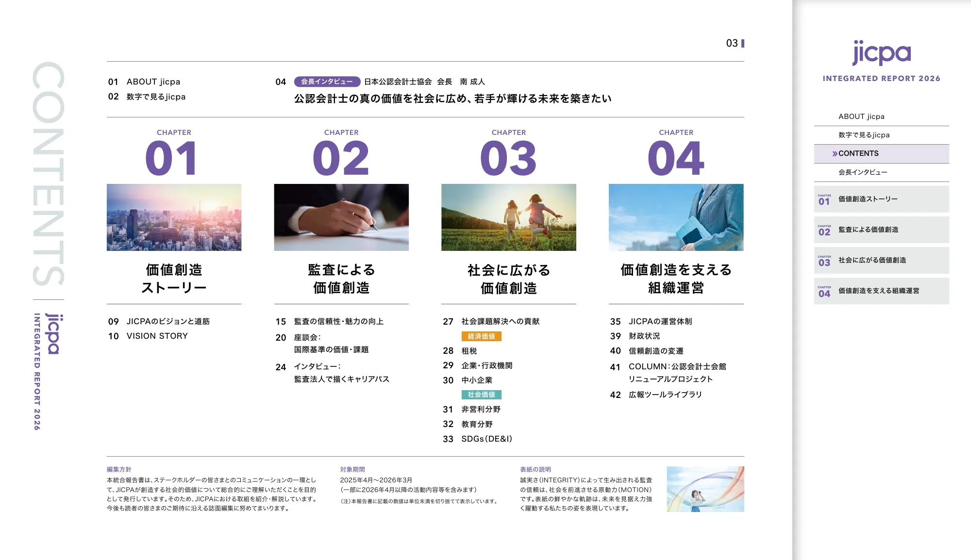The image size is (971, 560).
Task: Go to sidebar chapter 01 価値創造ストーリー
Action: [881, 199]
